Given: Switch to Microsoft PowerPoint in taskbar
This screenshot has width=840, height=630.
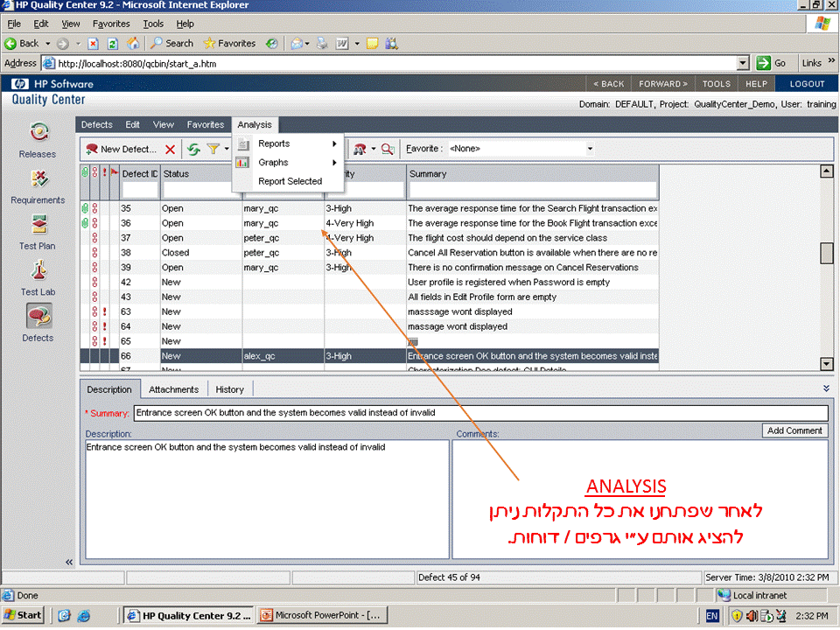Looking at the screenshot, I should click(323, 616).
